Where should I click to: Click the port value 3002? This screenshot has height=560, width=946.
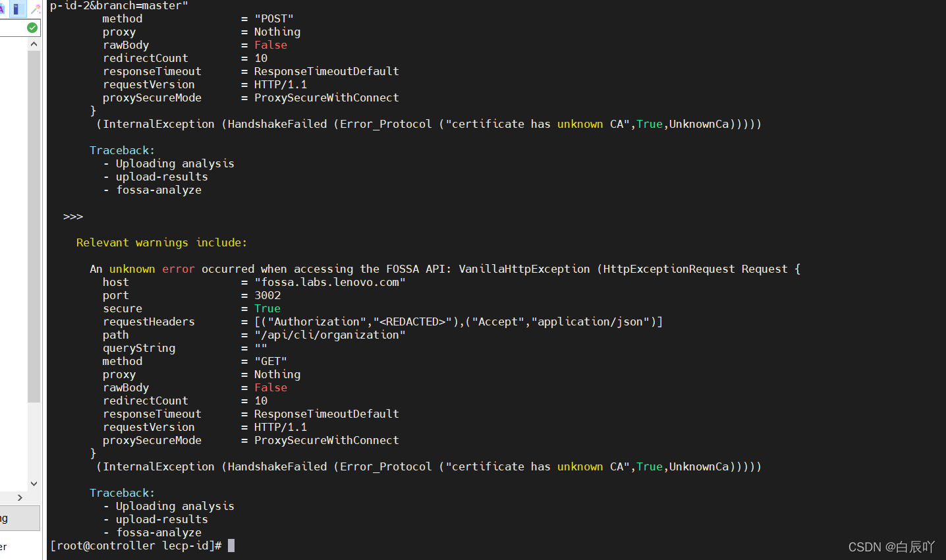coord(267,295)
